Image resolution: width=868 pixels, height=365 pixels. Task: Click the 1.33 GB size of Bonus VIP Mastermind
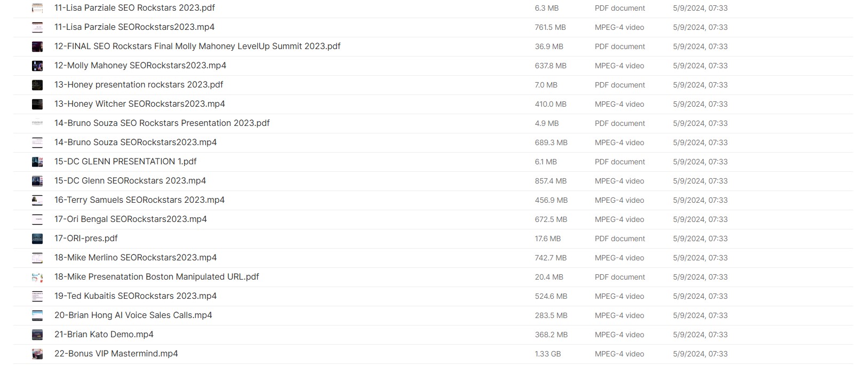[548, 354]
